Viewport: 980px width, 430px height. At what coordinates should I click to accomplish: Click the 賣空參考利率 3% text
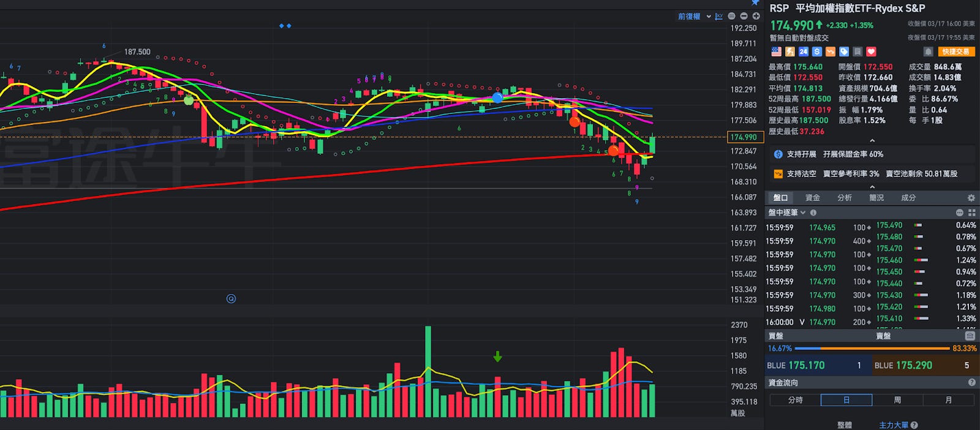pos(851,174)
